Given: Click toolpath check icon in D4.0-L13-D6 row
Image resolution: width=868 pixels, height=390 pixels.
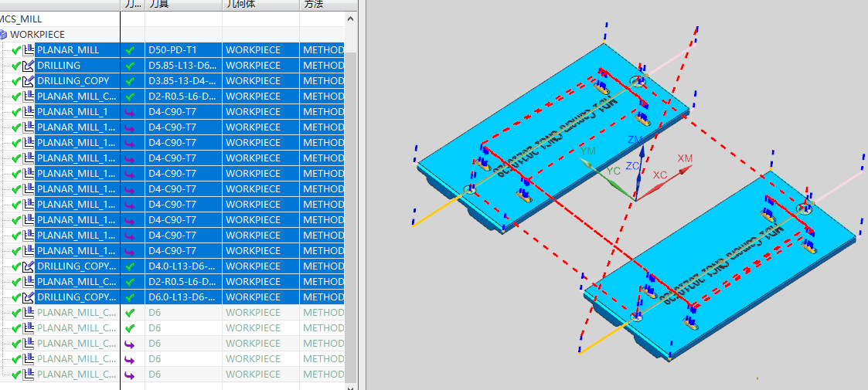Looking at the screenshot, I should click(x=130, y=266).
